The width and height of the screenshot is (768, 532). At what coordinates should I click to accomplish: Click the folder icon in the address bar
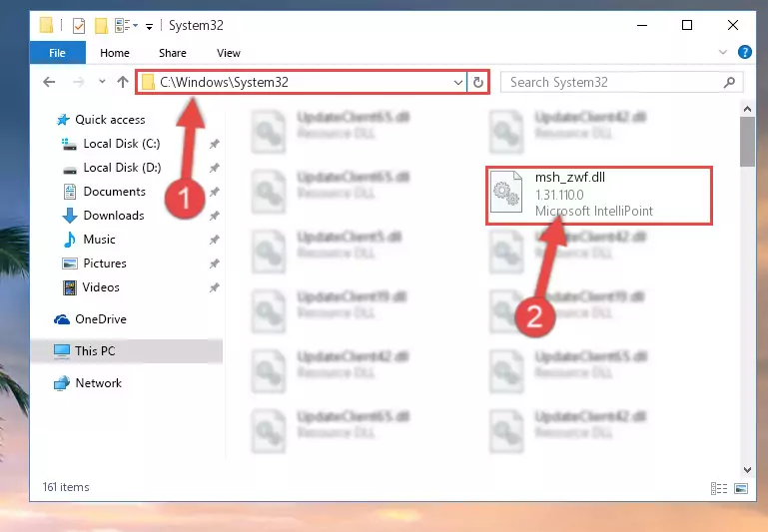click(x=148, y=82)
